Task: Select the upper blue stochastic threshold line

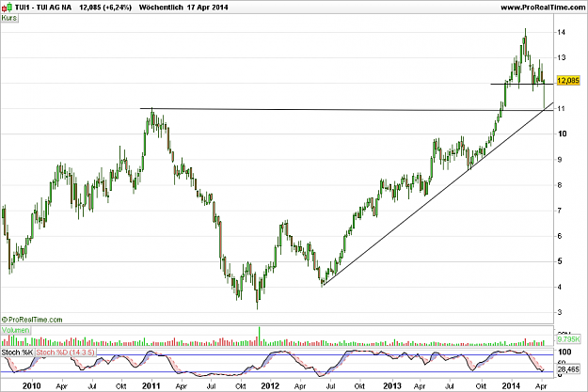Action: (x=277, y=355)
